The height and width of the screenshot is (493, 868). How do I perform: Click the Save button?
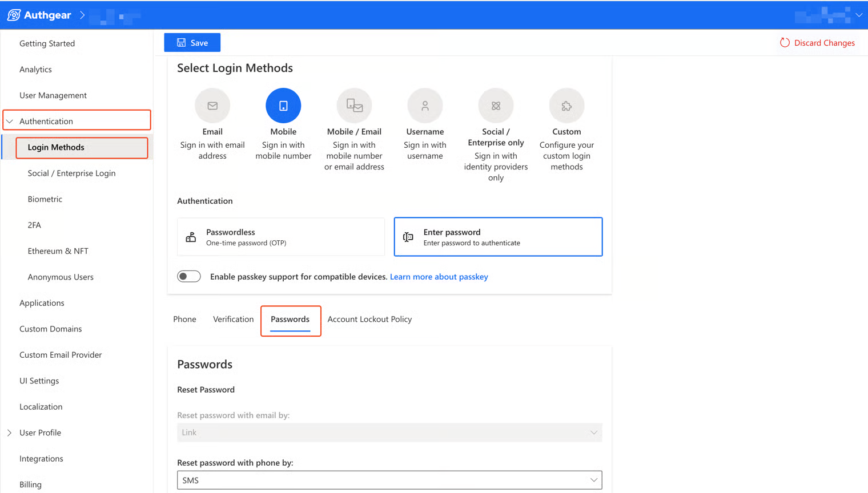click(192, 43)
